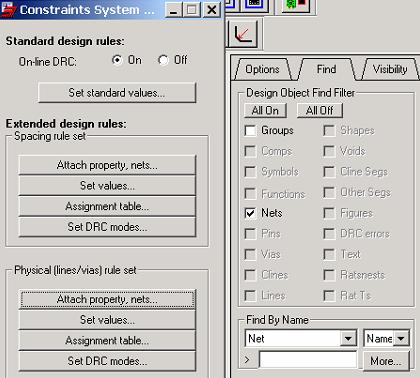Switch to the Options tab
This screenshot has width=420, height=378.
[262, 69]
